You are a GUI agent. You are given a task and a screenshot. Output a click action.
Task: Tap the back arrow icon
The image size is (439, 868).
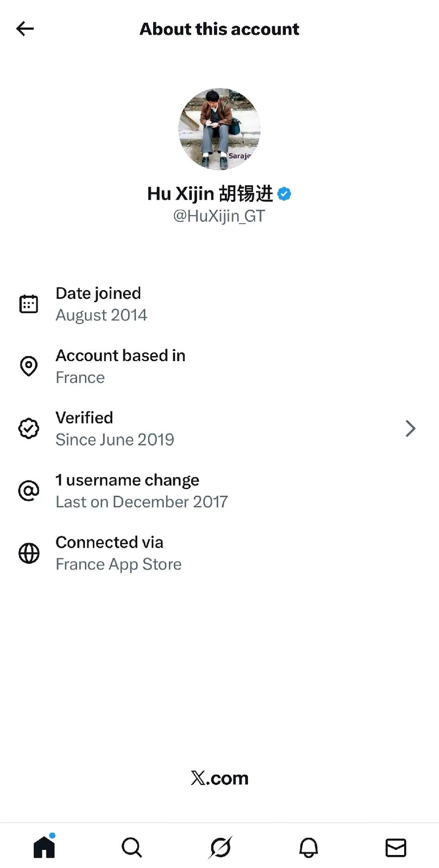(25, 29)
